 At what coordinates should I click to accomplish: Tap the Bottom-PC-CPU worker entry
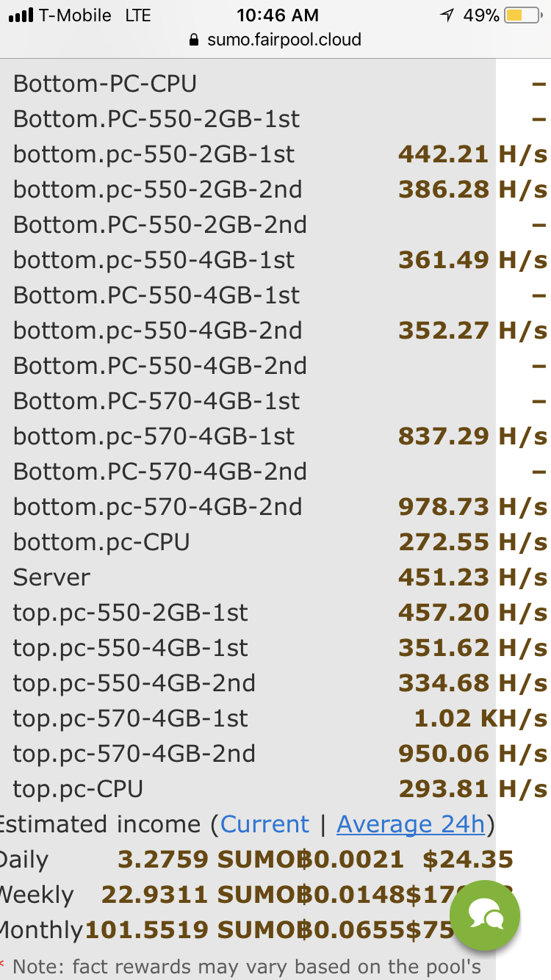pyautogui.click(x=105, y=84)
